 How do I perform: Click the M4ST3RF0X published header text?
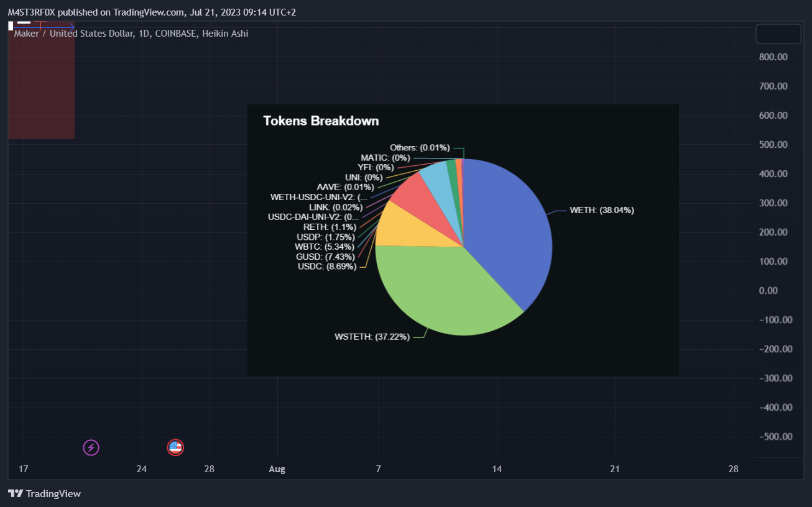point(152,12)
